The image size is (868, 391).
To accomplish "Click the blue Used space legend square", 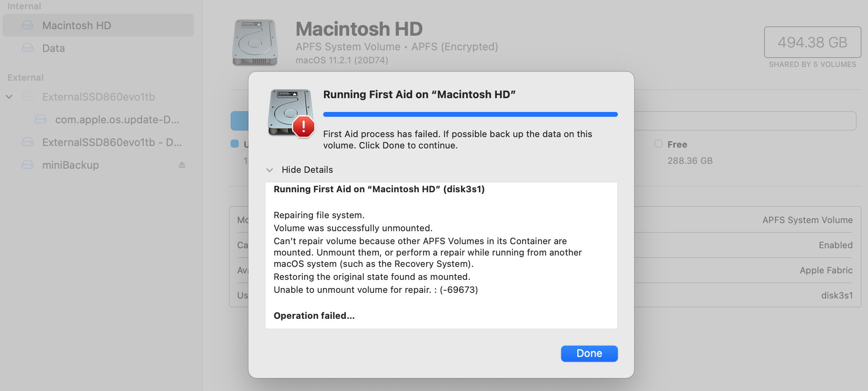I will (x=235, y=144).
